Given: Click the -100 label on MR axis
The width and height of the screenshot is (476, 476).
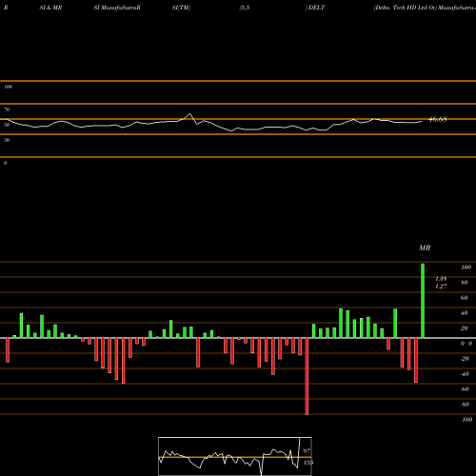Looking at the screenshot, I should pyautogui.click(x=466, y=420).
